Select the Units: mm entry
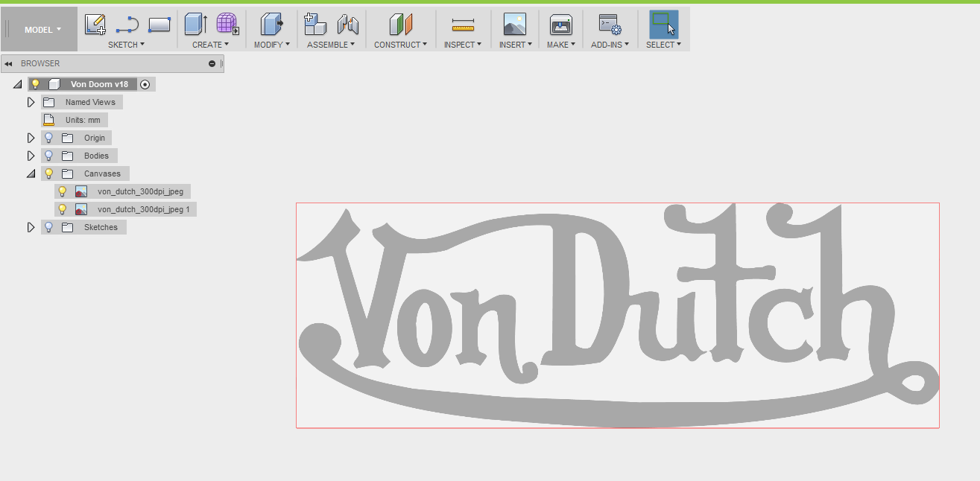 point(83,120)
